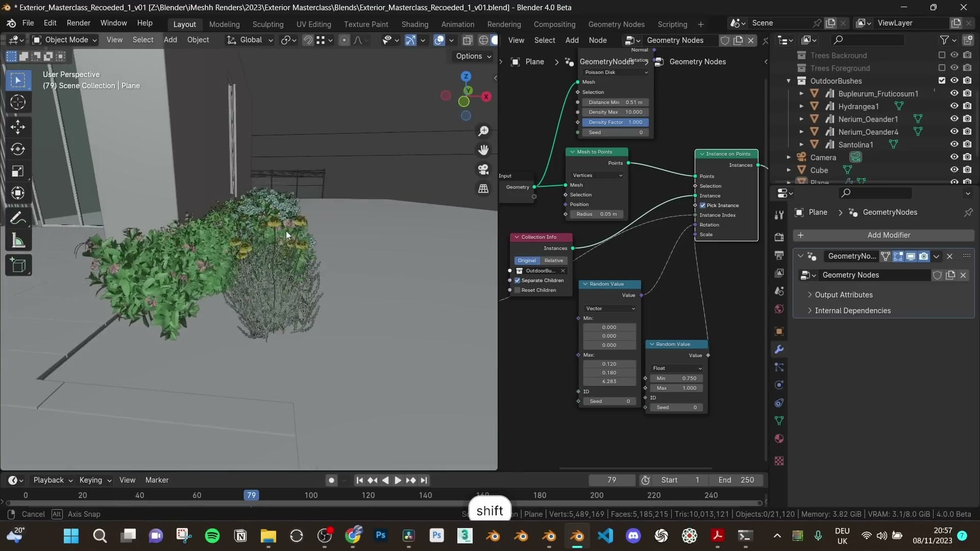The width and height of the screenshot is (980, 551).
Task: Select the Add Cube tool
Action: (x=18, y=265)
